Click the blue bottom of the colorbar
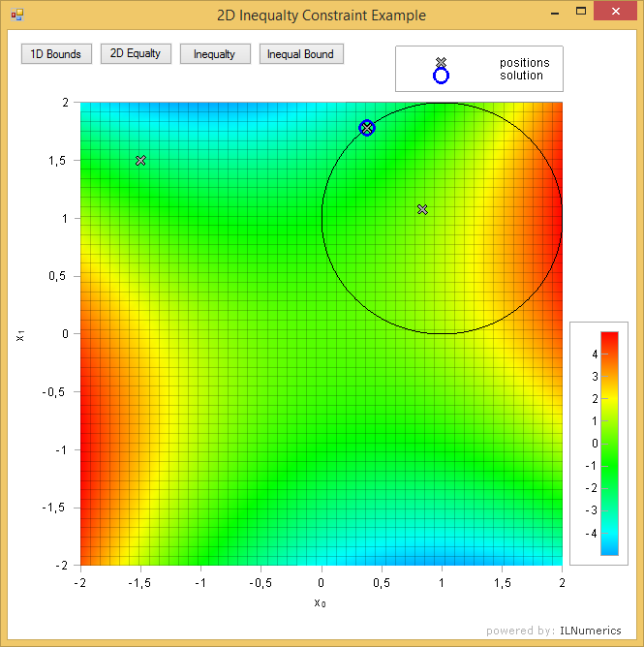 pyautogui.click(x=609, y=549)
